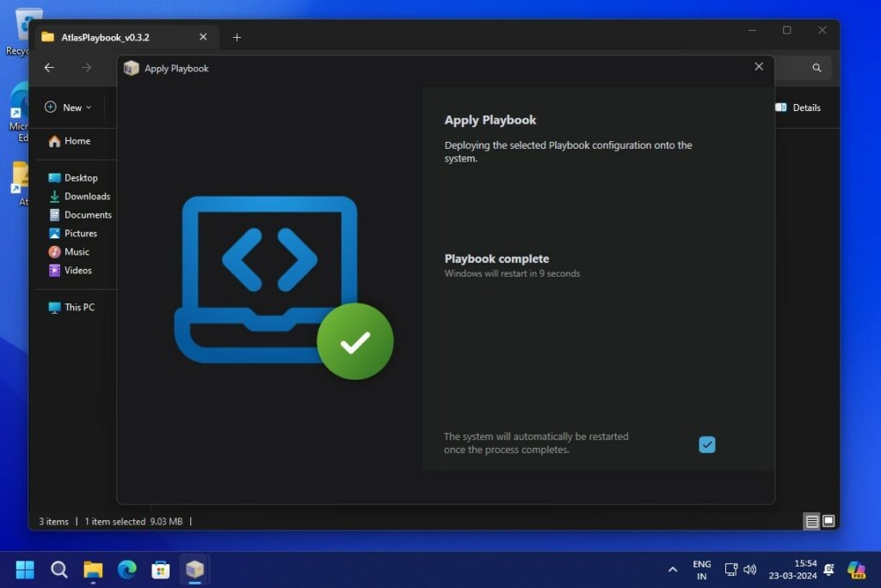Switch to the AtlasPlaybook_v0.3.2 tab
881x588 pixels.
coord(105,37)
